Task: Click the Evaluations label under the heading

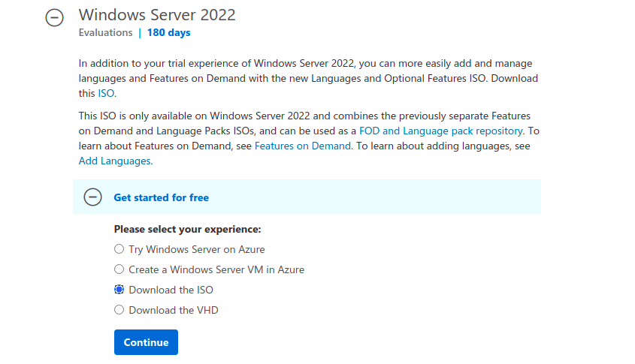Action: click(x=105, y=33)
